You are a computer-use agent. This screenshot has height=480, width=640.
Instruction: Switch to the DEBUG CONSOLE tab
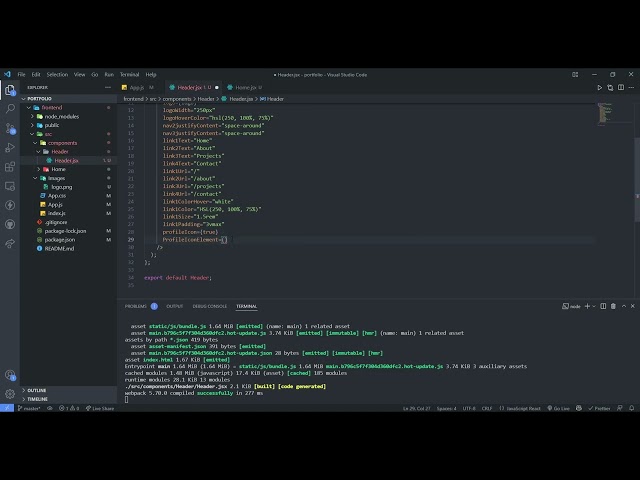click(x=210, y=306)
